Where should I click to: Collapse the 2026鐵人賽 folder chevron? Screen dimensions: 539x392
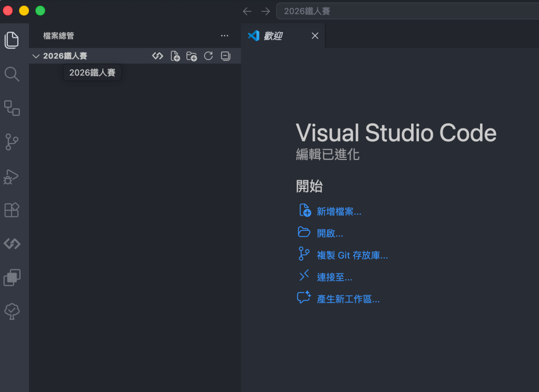click(36, 56)
